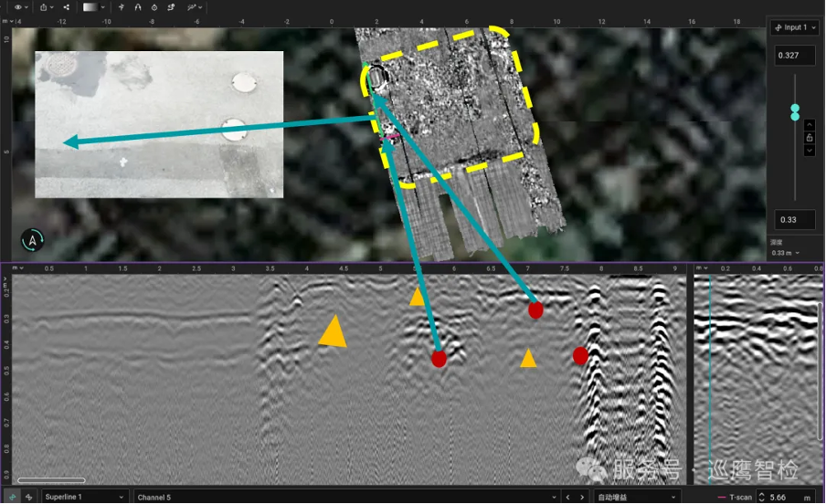
Task: Open the 0.33 m depth dropdown
Action: click(786, 253)
